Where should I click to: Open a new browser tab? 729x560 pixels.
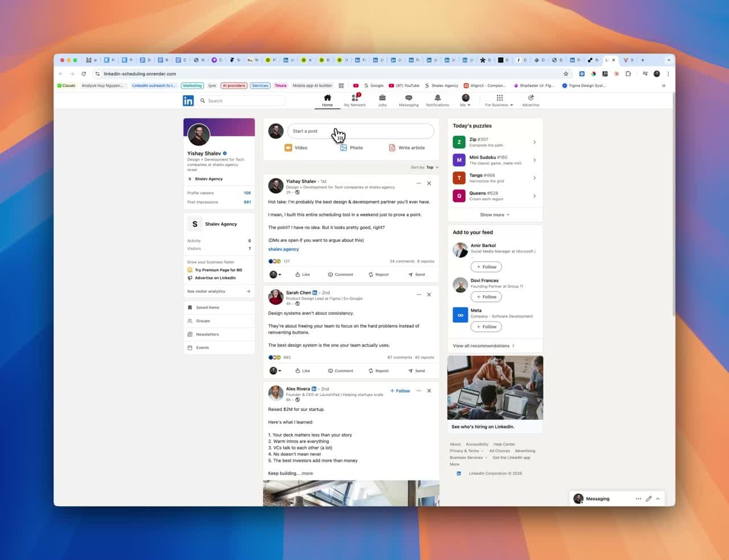[642, 60]
